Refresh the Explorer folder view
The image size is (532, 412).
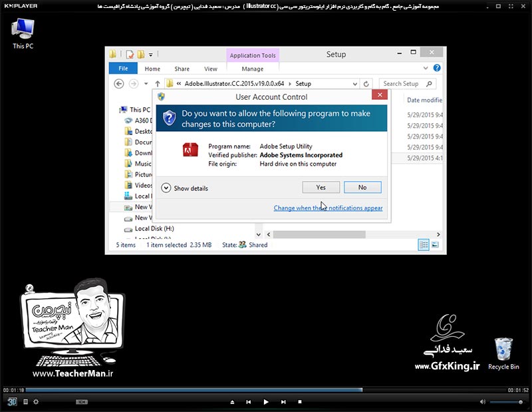[x=366, y=84]
